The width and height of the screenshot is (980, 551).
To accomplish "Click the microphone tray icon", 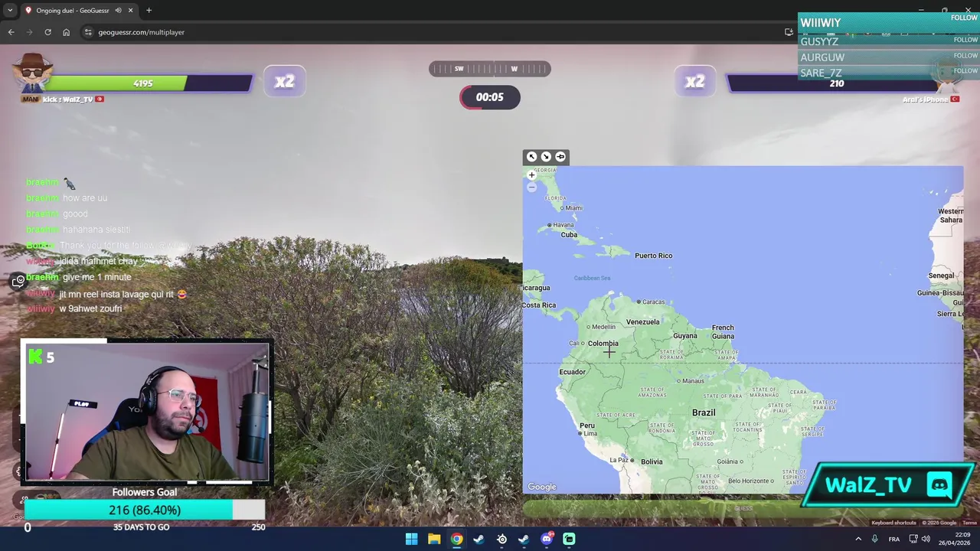I will [x=874, y=539].
